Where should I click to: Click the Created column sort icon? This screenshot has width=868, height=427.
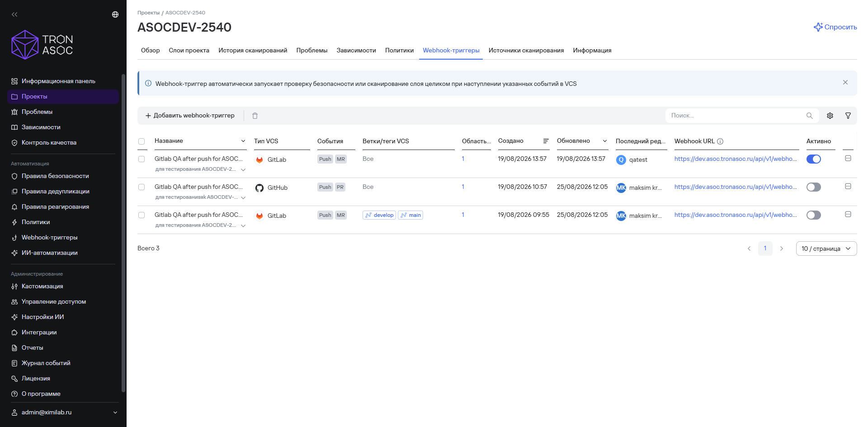tap(546, 141)
